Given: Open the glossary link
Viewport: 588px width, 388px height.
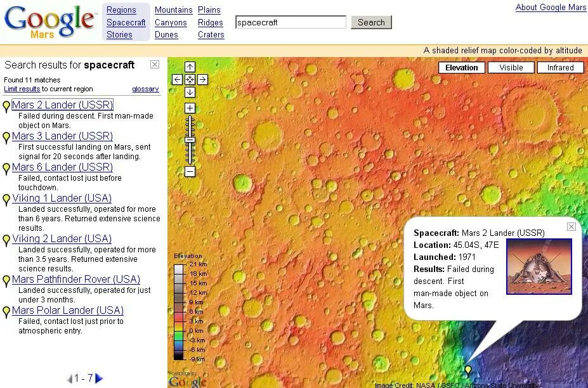Looking at the screenshot, I should click(145, 89).
